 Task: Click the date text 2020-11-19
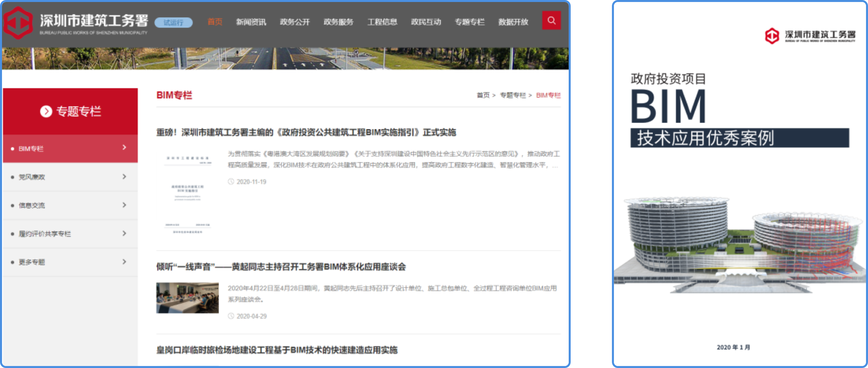[251, 182]
